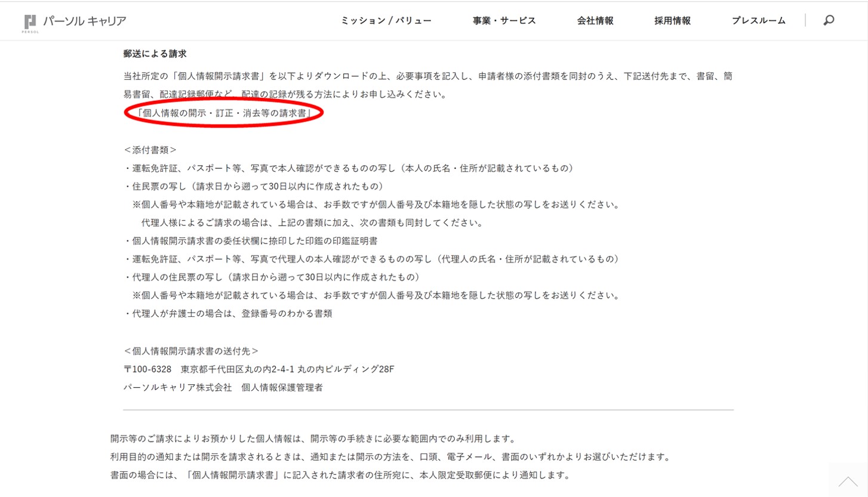The image size is (868, 497).
Task: Click the line starting 利用目的の通知または開示を請求
Action: [391, 458]
